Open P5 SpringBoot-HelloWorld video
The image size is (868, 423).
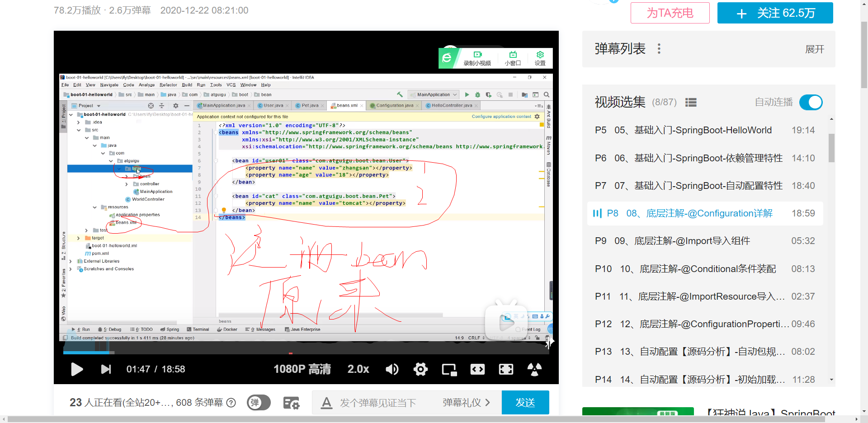pos(705,130)
